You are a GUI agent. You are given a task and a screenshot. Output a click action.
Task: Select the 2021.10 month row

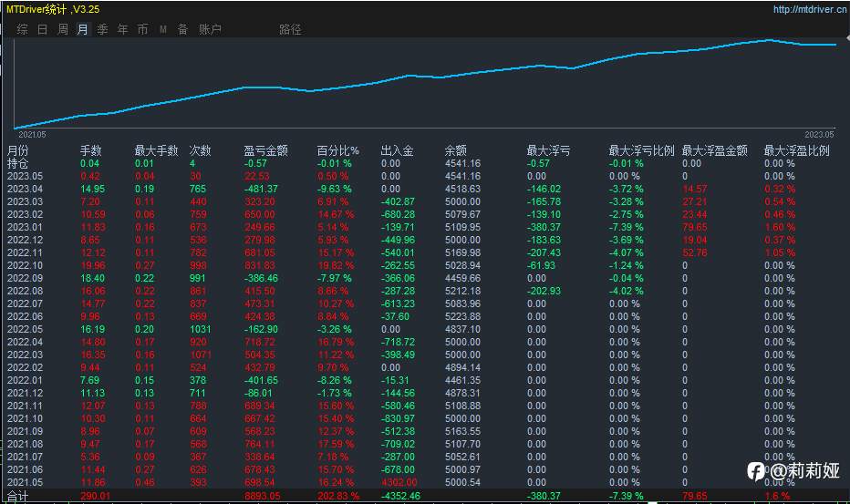pos(425,418)
